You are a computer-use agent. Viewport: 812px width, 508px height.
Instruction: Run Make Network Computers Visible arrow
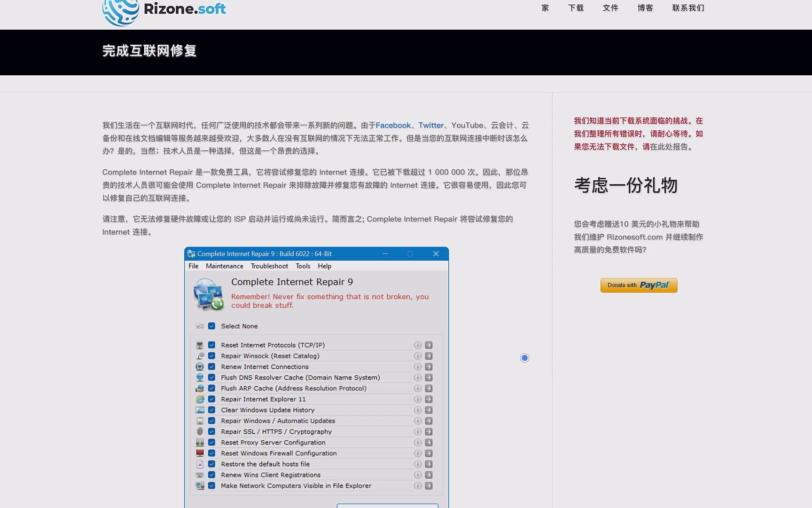tap(429, 486)
